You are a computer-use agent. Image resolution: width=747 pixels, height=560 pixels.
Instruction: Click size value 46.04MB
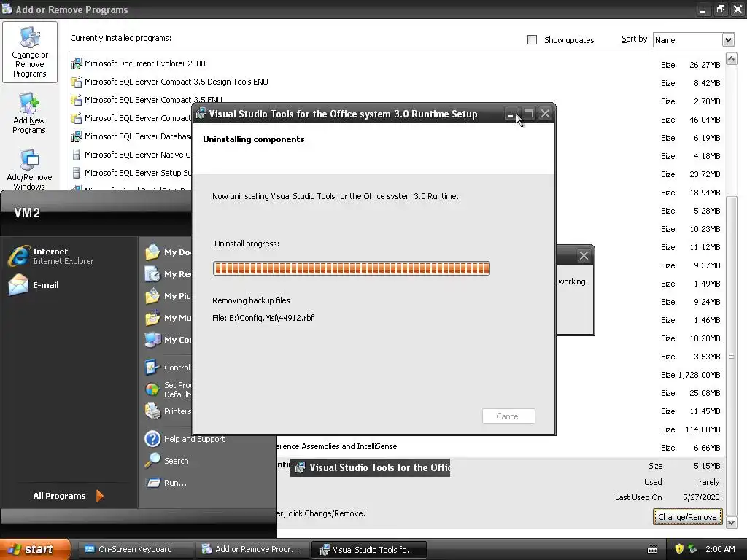click(x=705, y=120)
